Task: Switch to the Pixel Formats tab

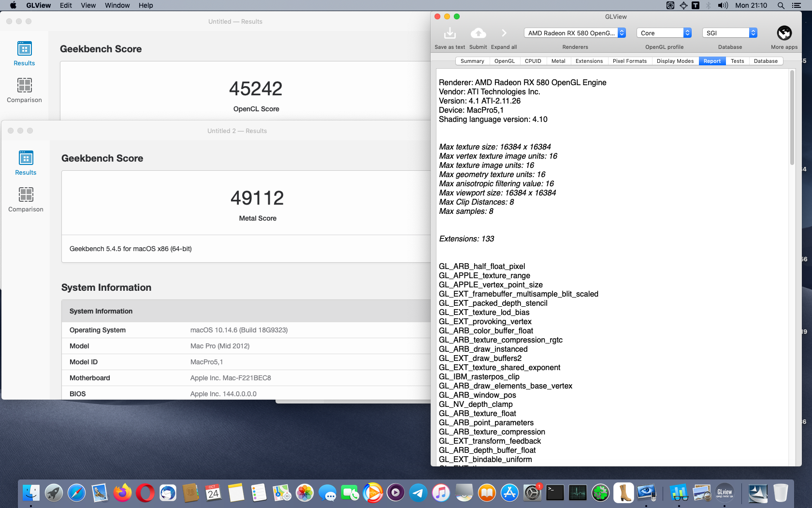Action: (630, 61)
